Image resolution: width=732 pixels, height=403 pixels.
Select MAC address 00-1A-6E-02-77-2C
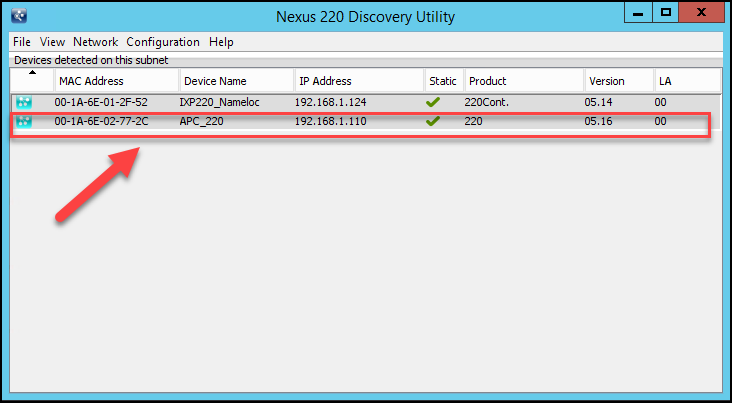coord(101,122)
